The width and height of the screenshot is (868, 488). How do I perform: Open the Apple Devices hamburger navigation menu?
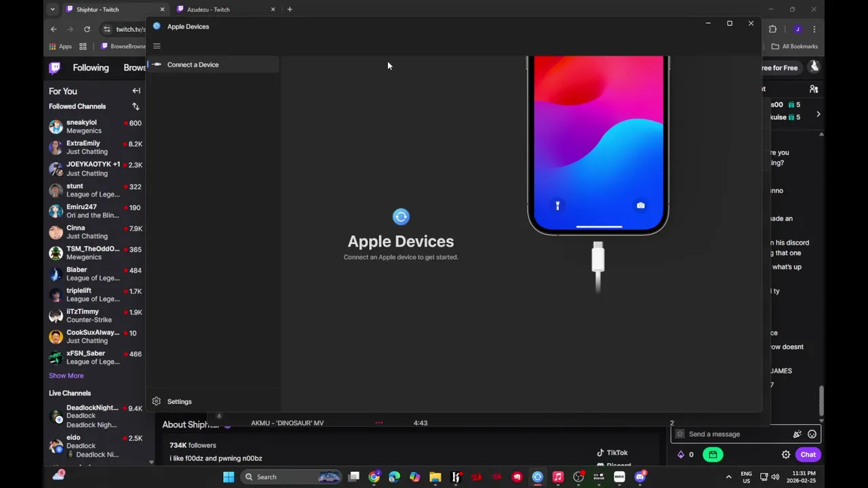157,46
